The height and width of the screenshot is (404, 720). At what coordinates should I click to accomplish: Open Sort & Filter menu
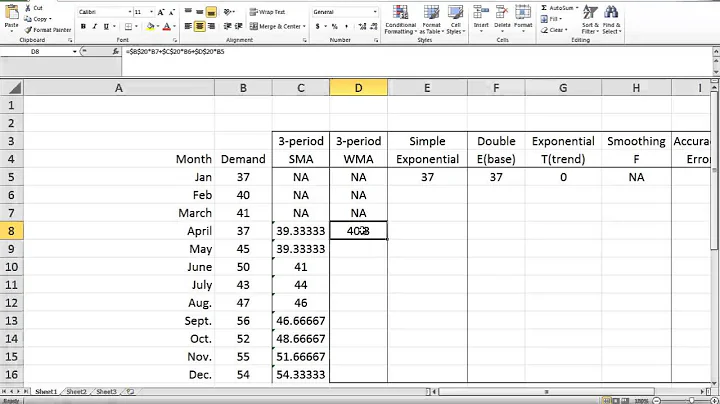pyautogui.click(x=590, y=19)
